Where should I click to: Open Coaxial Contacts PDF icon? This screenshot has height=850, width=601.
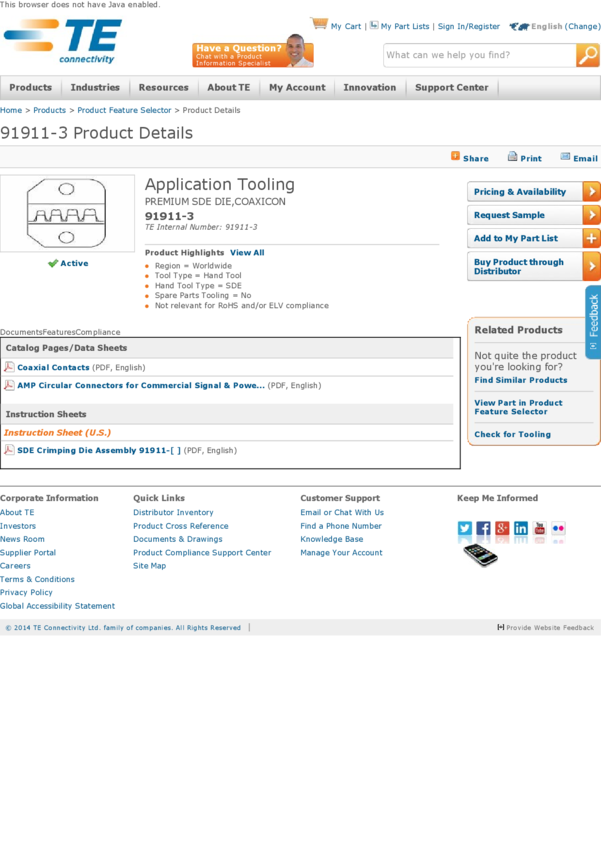point(9,367)
